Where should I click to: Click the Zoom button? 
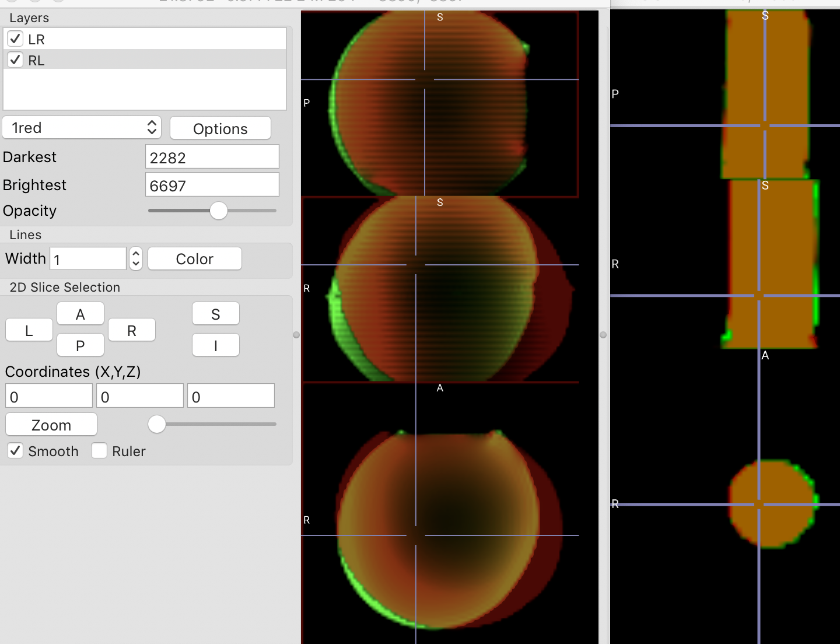tap(51, 424)
